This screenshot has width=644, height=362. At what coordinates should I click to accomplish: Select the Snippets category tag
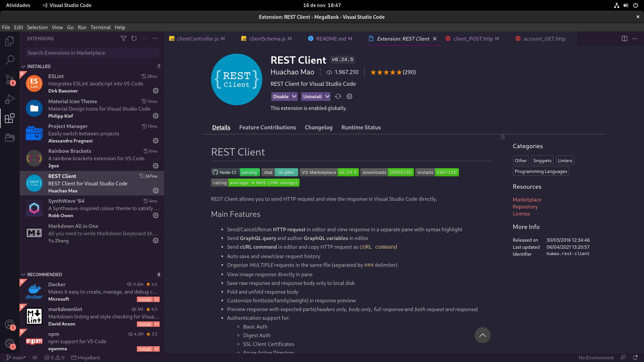(x=542, y=161)
